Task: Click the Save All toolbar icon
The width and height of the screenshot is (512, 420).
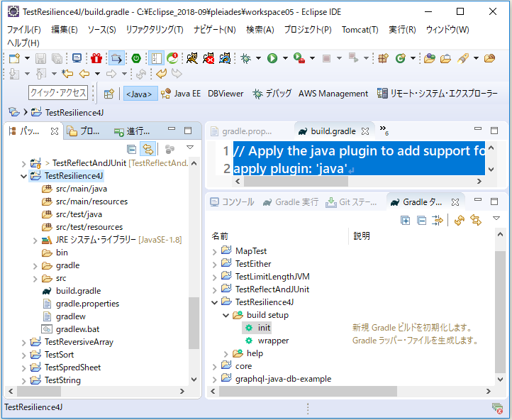Action: pyautogui.click(x=57, y=58)
